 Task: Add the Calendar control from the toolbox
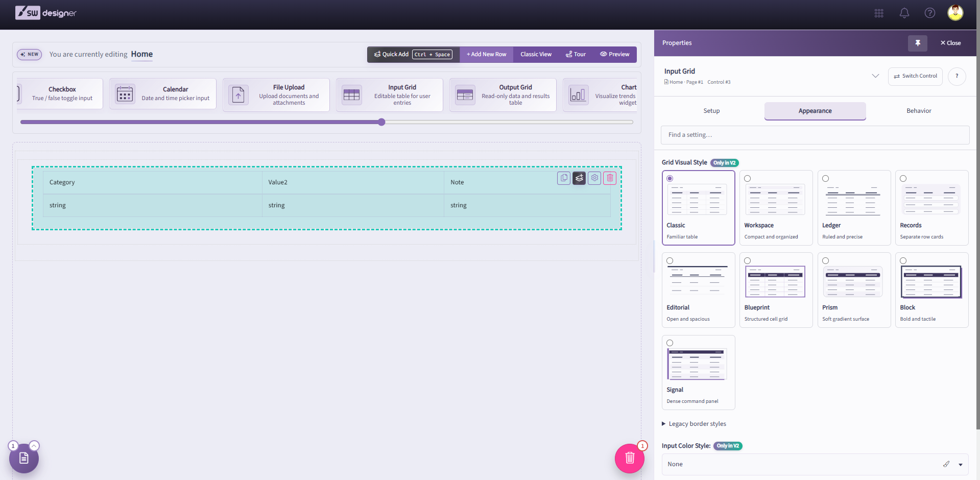pos(163,94)
